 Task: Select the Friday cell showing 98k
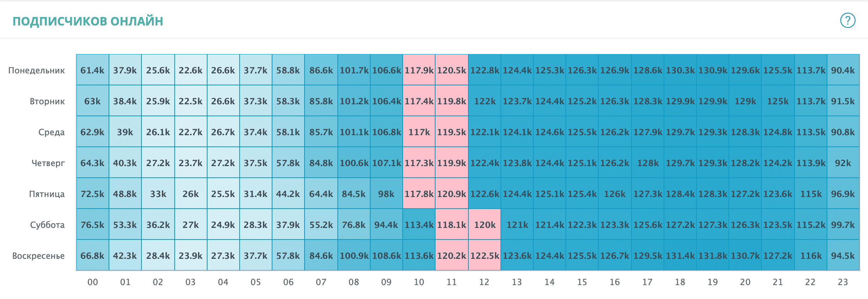click(386, 194)
